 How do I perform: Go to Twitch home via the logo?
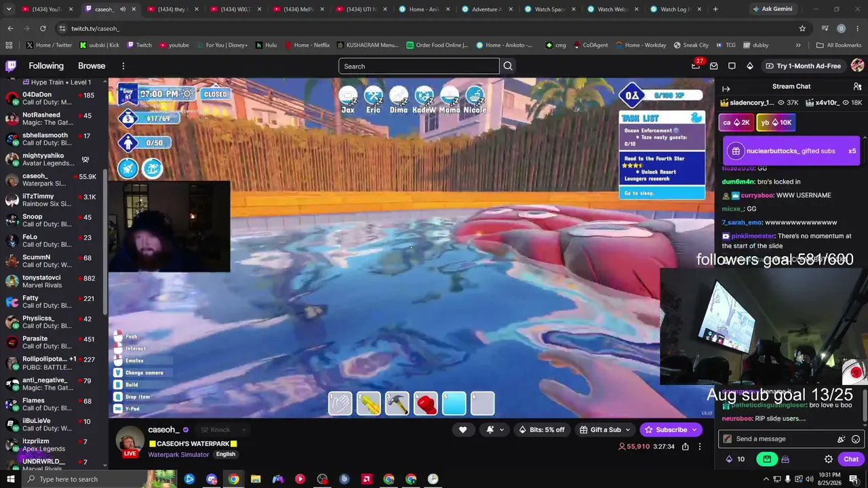click(x=11, y=66)
